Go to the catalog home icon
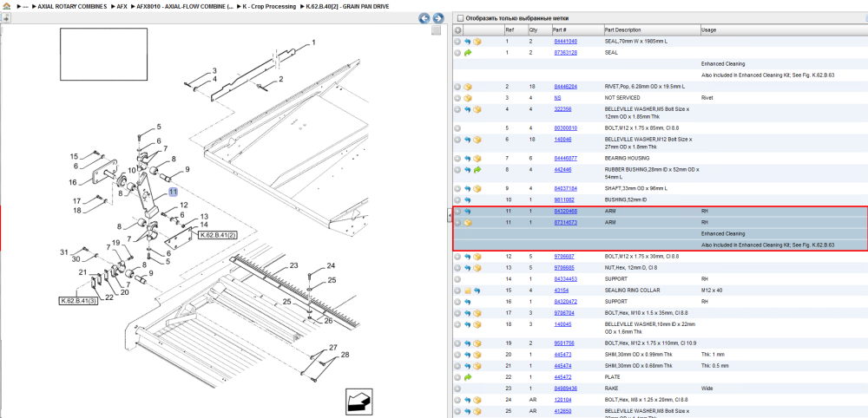 tap(7, 6)
